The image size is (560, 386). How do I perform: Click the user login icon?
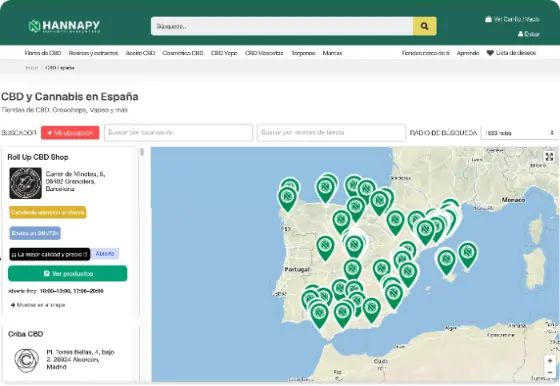click(521, 34)
